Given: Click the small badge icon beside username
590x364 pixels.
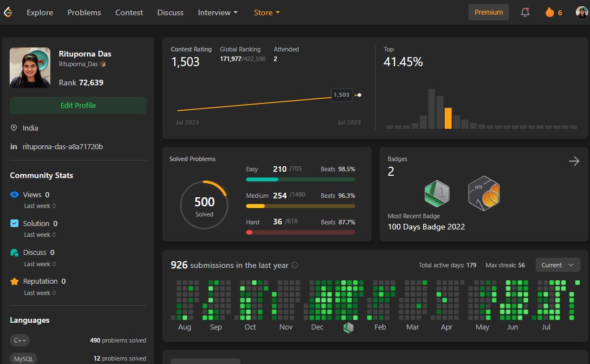Looking at the screenshot, I should (x=103, y=64).
